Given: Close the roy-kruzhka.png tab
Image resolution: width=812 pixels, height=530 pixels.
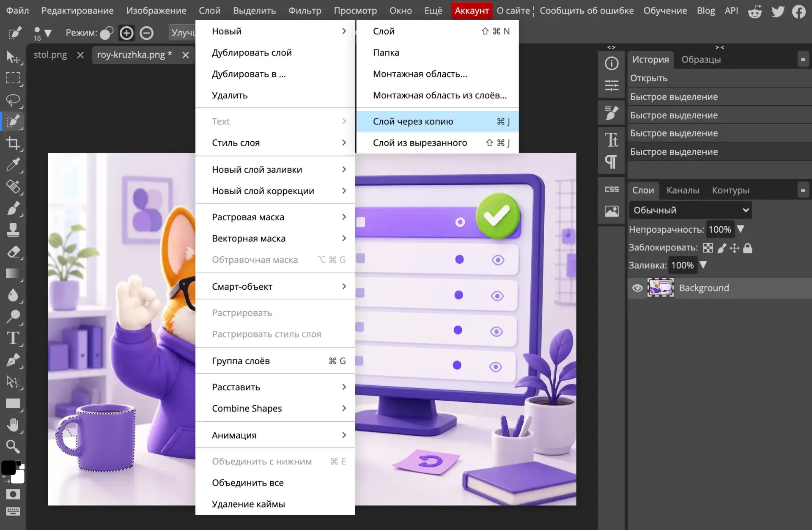Looking at the screenshot, I should pos(185,55).
